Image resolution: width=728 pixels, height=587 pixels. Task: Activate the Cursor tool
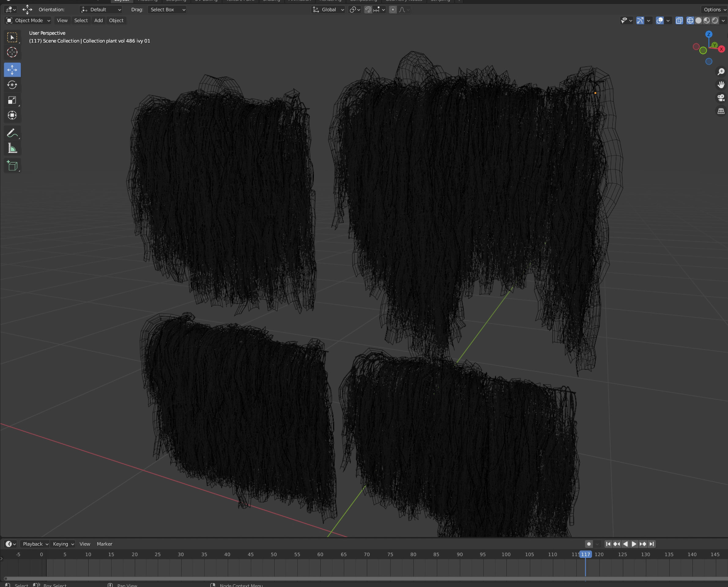(x=12, y=52)
